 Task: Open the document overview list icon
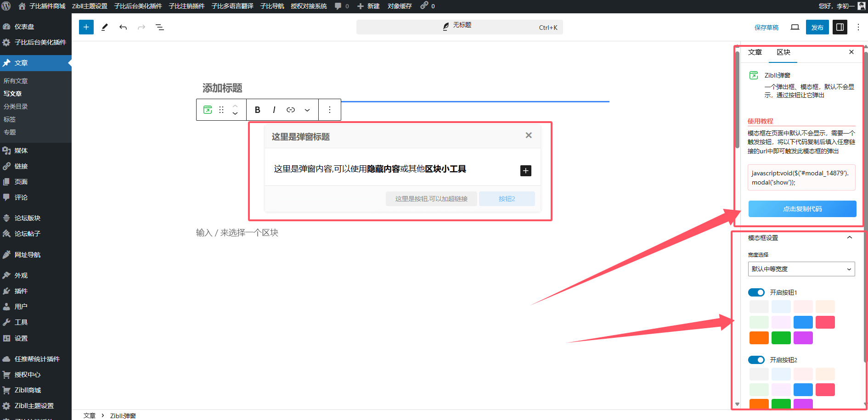point(160,27)
